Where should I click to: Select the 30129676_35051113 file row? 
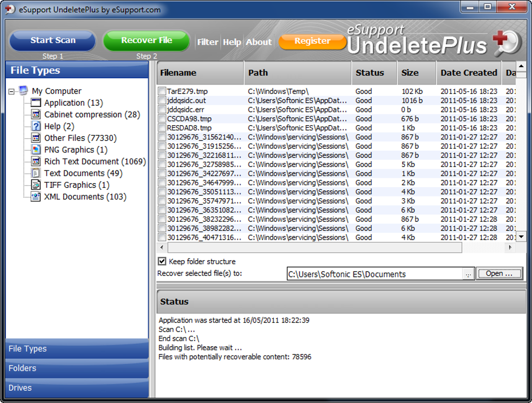tap(336, 192)
